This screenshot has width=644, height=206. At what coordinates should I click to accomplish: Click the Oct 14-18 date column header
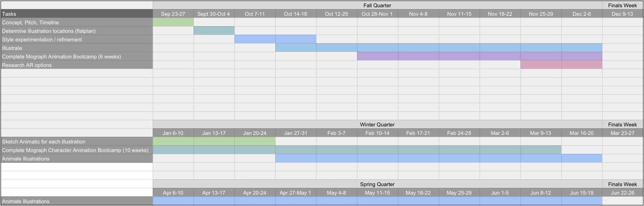coord(296,14)
